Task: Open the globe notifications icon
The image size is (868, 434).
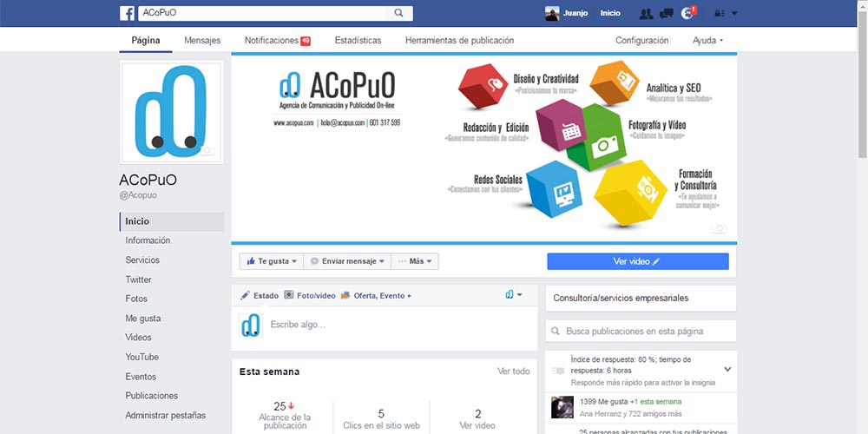Action: [687, 14]
